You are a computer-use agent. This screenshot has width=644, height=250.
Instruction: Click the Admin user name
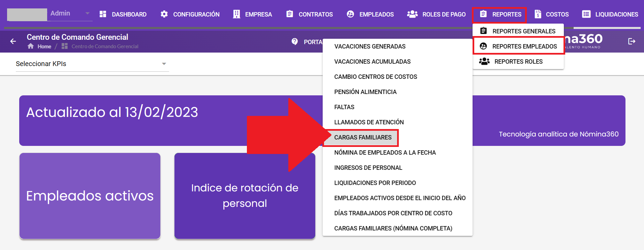tap(60, 13)
